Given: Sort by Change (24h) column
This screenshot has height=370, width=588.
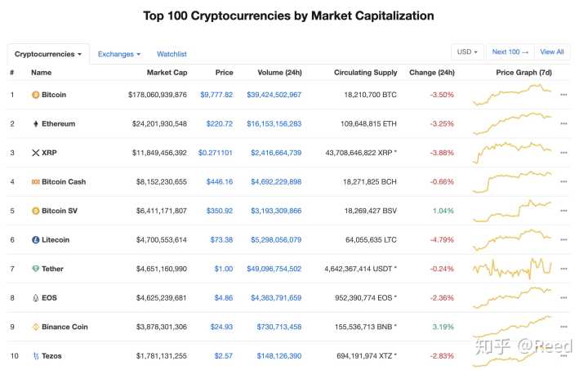Looking at the screenshot, I should [x=432, y=73].
